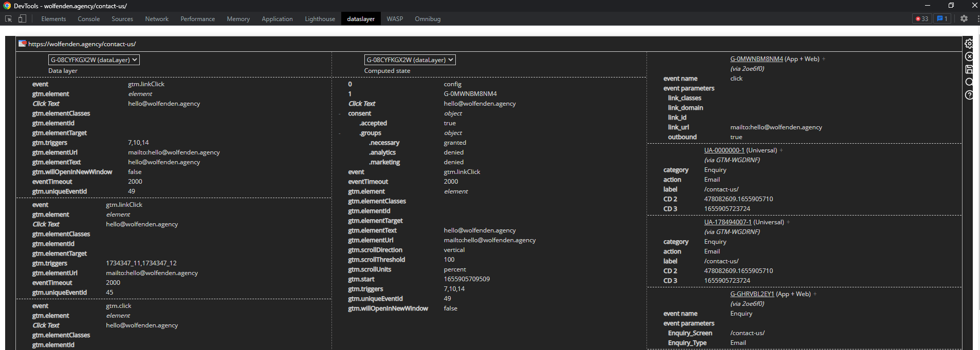Image resolution: width=980 pixels, height=350 pixels.
Task: Open dataslayer help question-mark icon
Action: 969,95
